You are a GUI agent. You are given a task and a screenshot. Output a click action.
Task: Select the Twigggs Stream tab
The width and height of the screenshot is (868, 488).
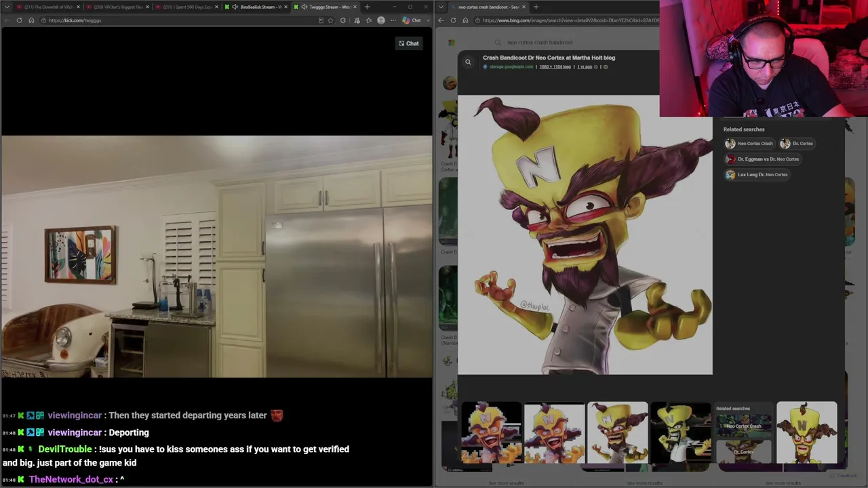tap(325, 7)
